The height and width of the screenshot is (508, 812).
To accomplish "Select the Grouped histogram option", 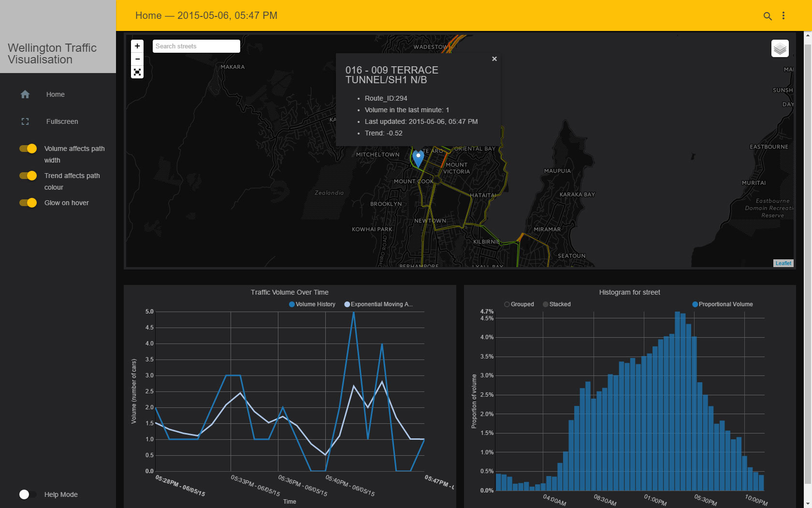I will pos(519,304).
